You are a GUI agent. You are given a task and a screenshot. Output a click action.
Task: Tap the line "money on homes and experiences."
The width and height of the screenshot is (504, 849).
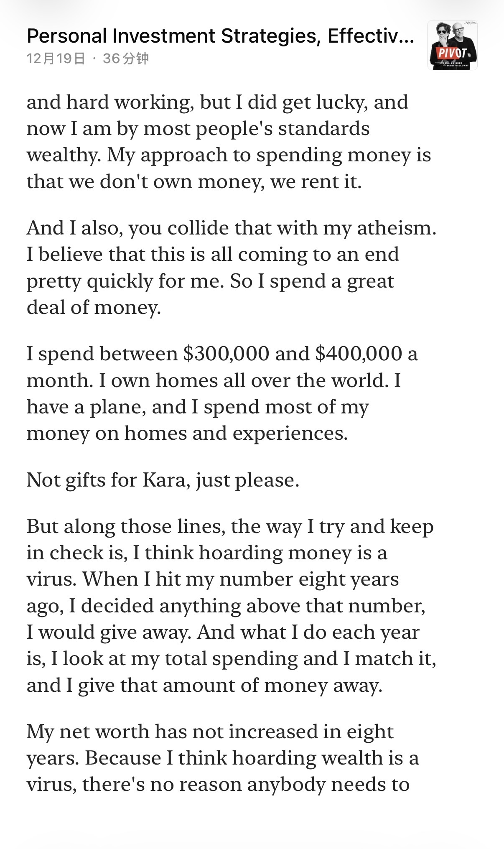pos(187,433)
